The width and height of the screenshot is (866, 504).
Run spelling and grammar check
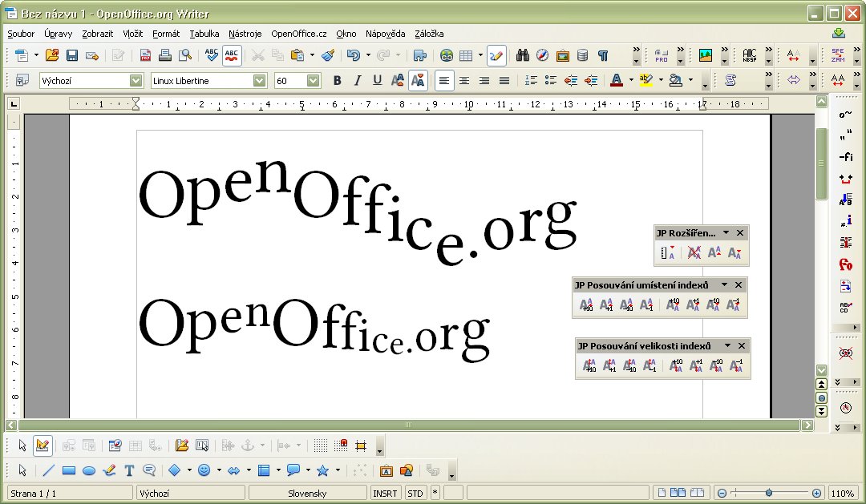click(x=211, y=55)
